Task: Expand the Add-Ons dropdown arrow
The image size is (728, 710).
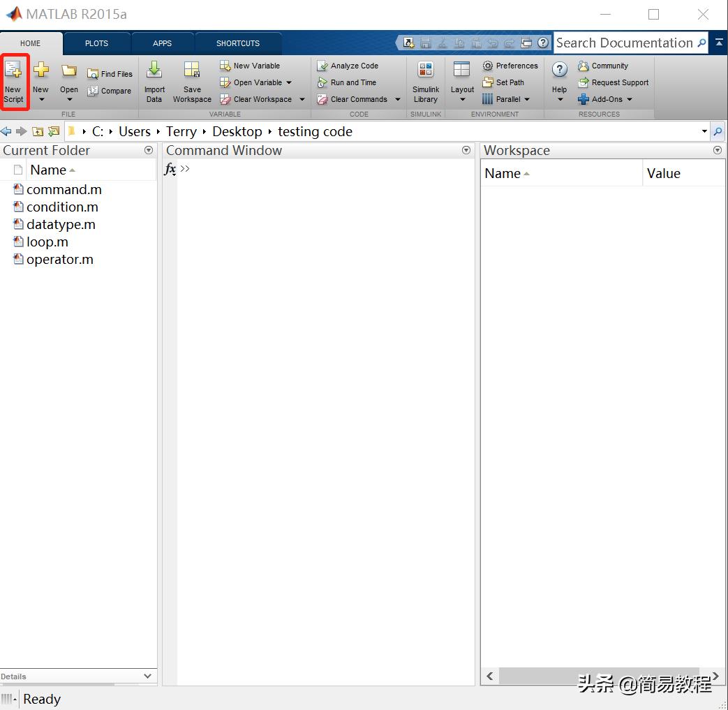Action: click(x=630, y=99)
